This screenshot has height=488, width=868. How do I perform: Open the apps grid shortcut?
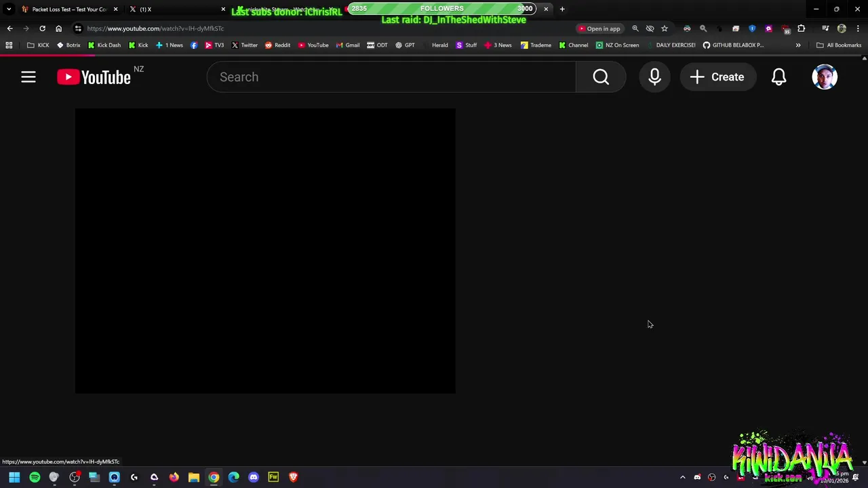click(x=9, y=45)
